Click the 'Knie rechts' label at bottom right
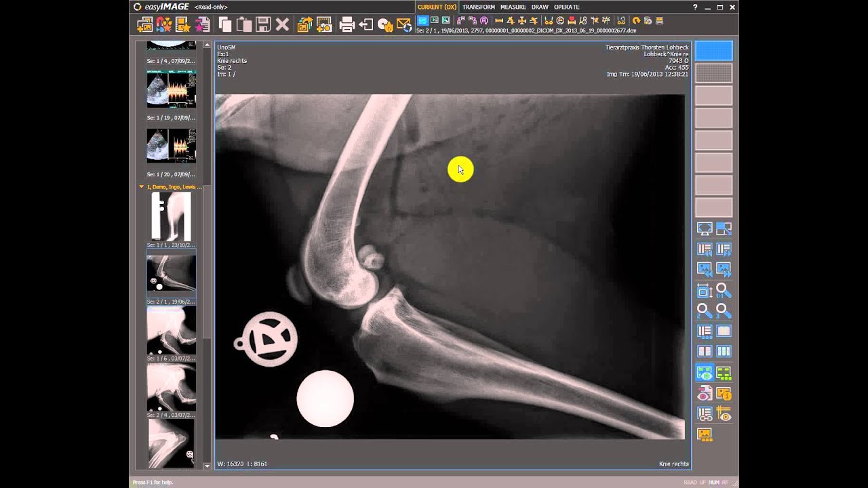 tap(673, 464)
